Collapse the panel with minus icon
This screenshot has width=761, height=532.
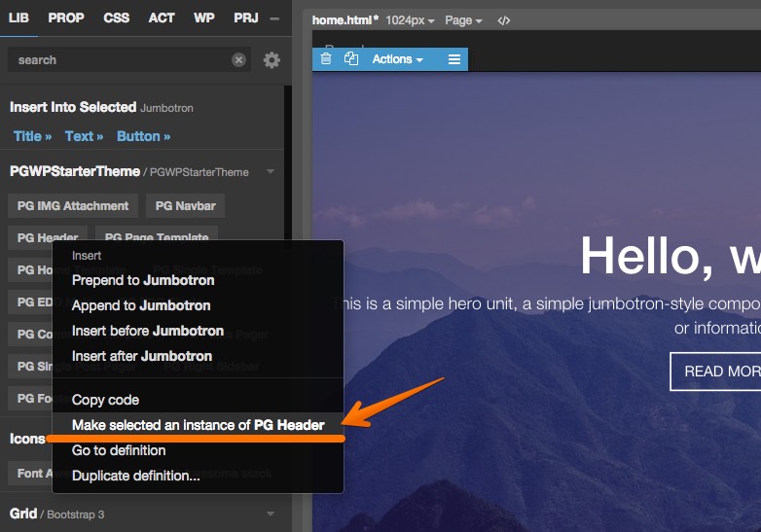click(274, 18)
